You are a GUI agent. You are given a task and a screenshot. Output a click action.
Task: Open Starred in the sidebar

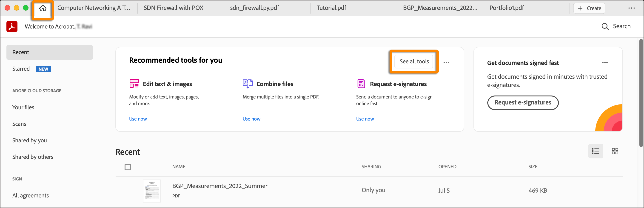click(x=21, y=69)
